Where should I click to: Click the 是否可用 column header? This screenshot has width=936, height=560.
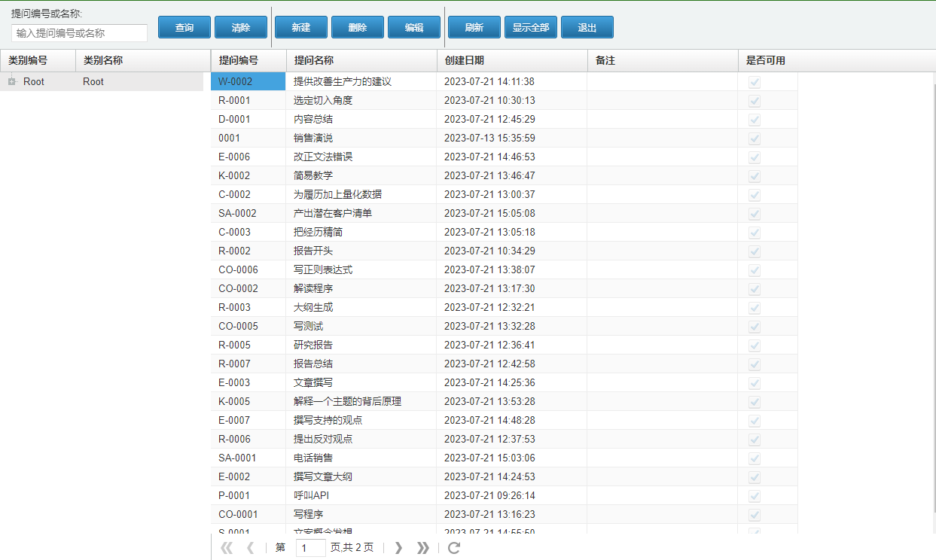pyautogui.click(x=768, y=60)
